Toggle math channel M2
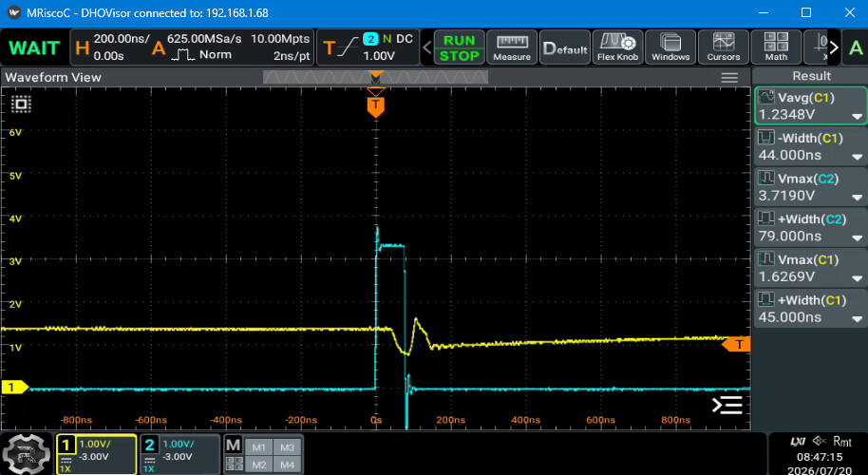 click(259, 465)
